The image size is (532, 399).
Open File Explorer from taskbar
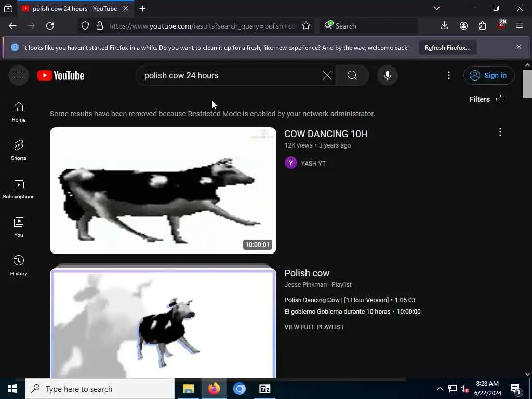tap(188, 389)
